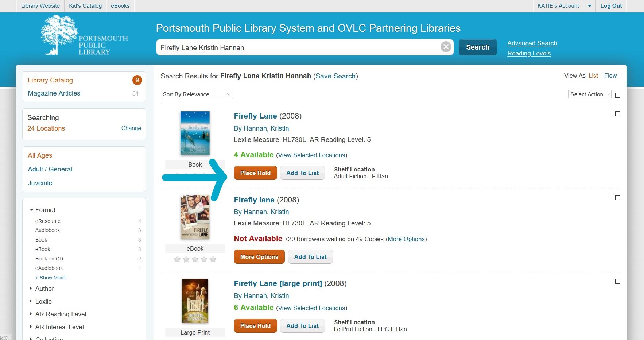Screen dimensions: 644x340
Task: Click the Firefly Lane book cover thumbnail
Action: (x=195, y=133)
